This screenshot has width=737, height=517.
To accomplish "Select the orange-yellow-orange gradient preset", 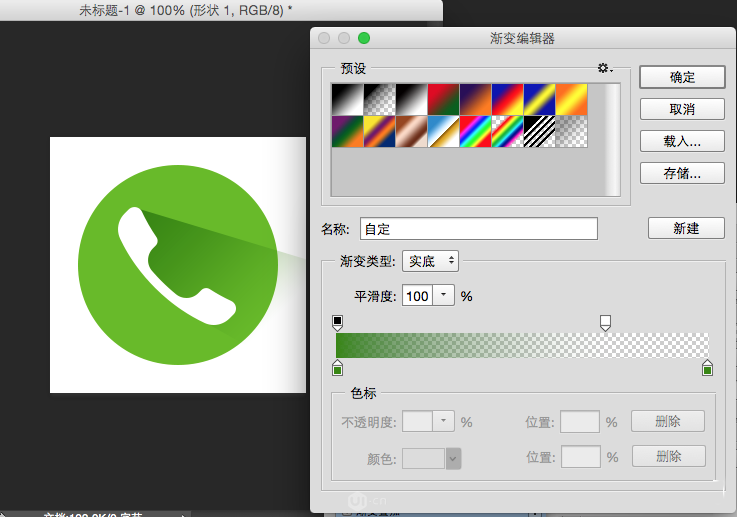I will pos(571,100).
